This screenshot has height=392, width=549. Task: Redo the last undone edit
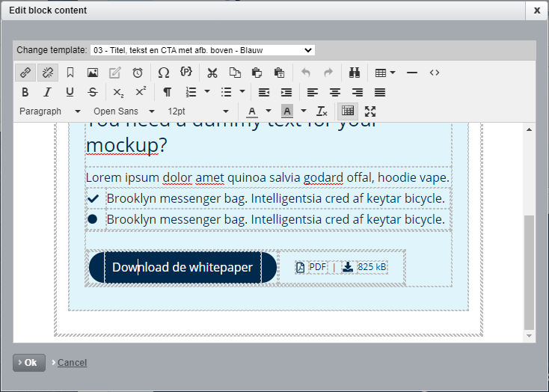click(x=328, y=73)
